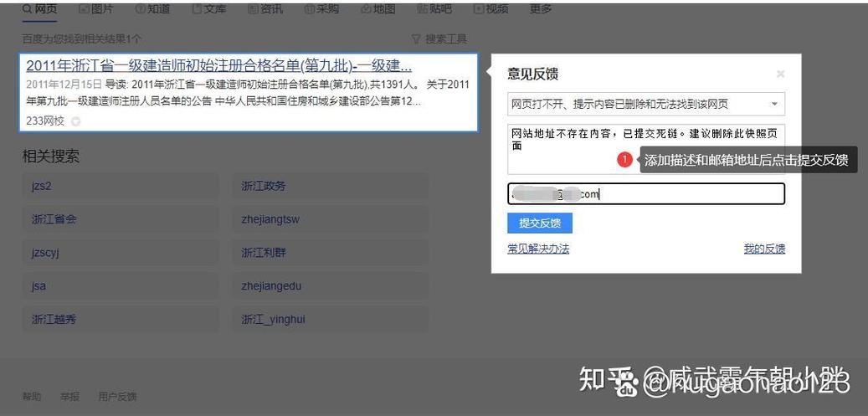Click the result snippet text beginning 2011年12月15日

pos(248,93)
